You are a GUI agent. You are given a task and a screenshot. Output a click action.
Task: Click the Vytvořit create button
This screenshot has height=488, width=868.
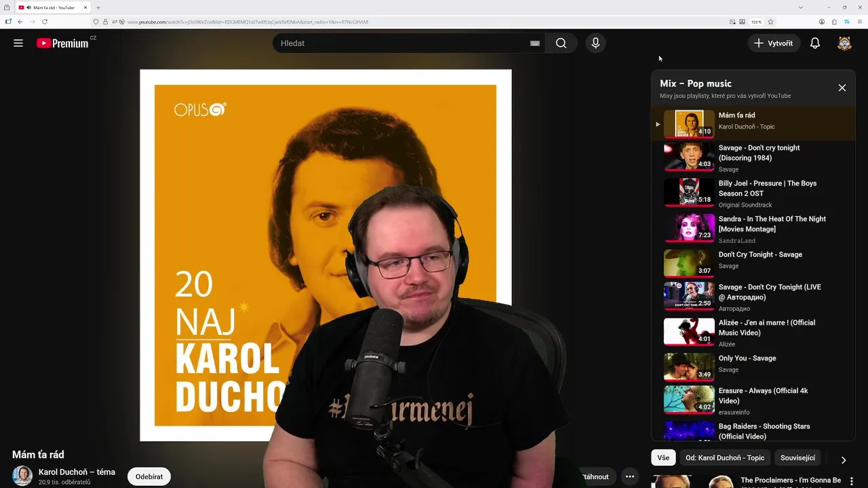tap(773, 43)
